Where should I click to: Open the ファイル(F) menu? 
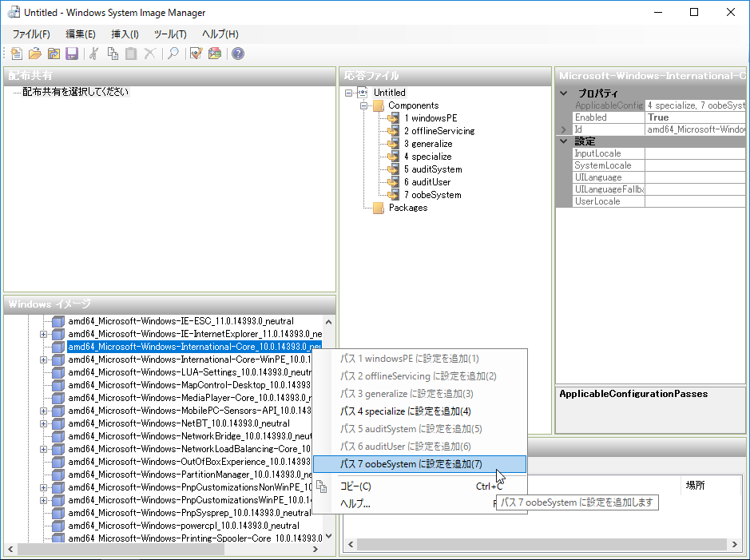pos(31,34)
